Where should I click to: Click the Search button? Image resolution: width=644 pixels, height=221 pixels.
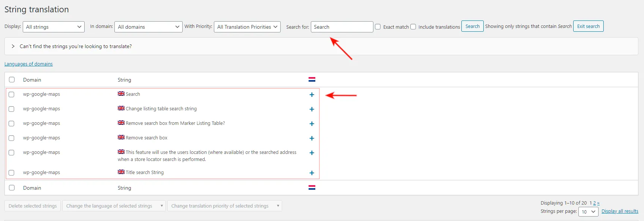point(473,26)
